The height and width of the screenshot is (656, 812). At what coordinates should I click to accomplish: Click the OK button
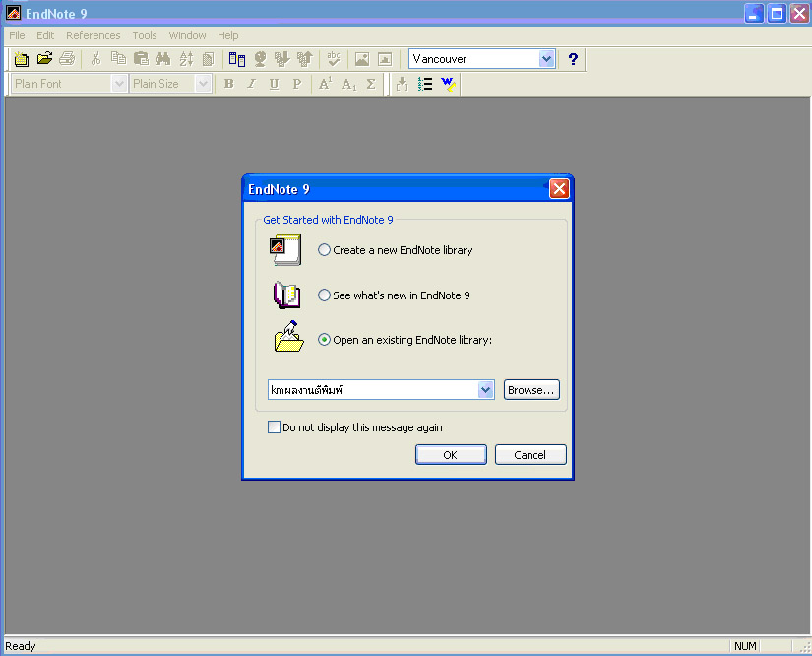(451, 454)
